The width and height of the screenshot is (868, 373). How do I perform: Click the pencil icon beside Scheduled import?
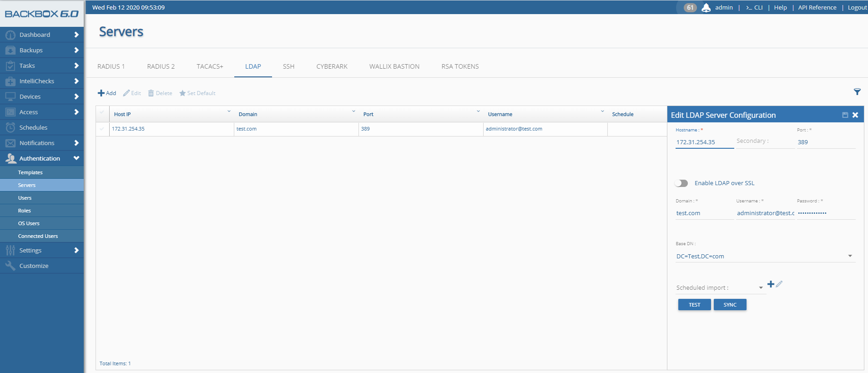779,284
